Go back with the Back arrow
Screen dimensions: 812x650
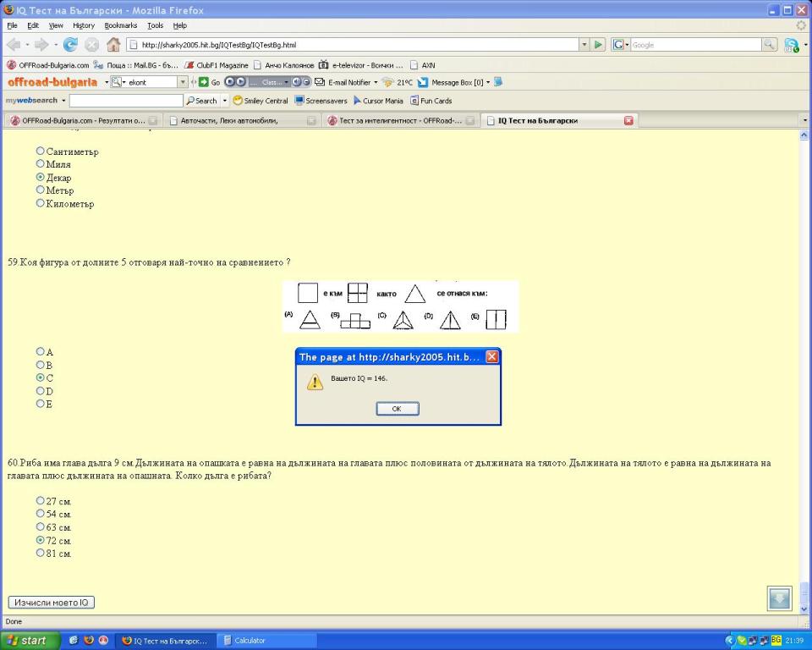tap(14, 45)
